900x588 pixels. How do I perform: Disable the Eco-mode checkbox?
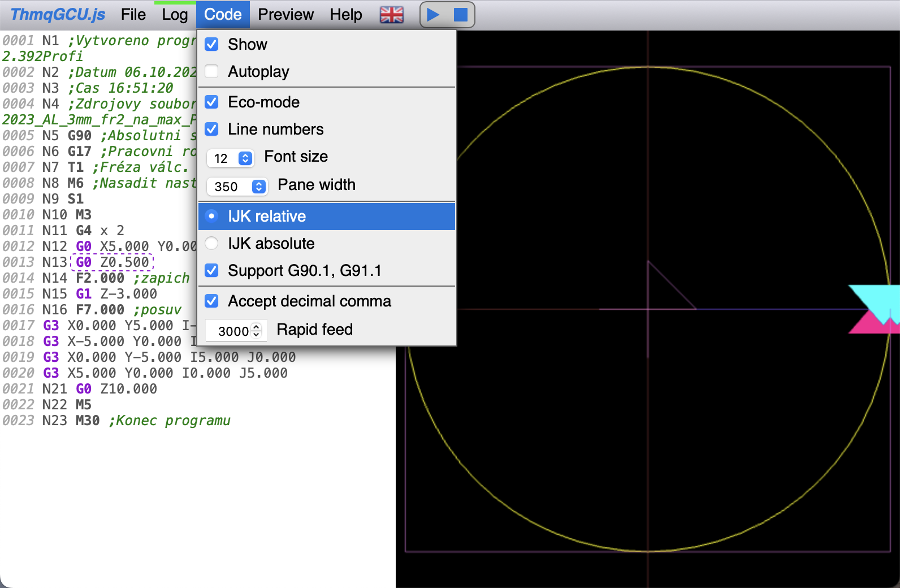click(212, 102)
